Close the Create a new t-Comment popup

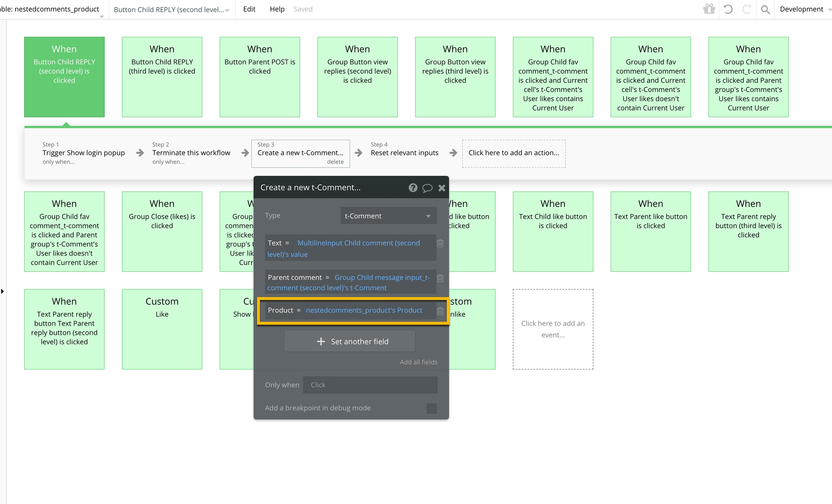(x=442, y=188)
